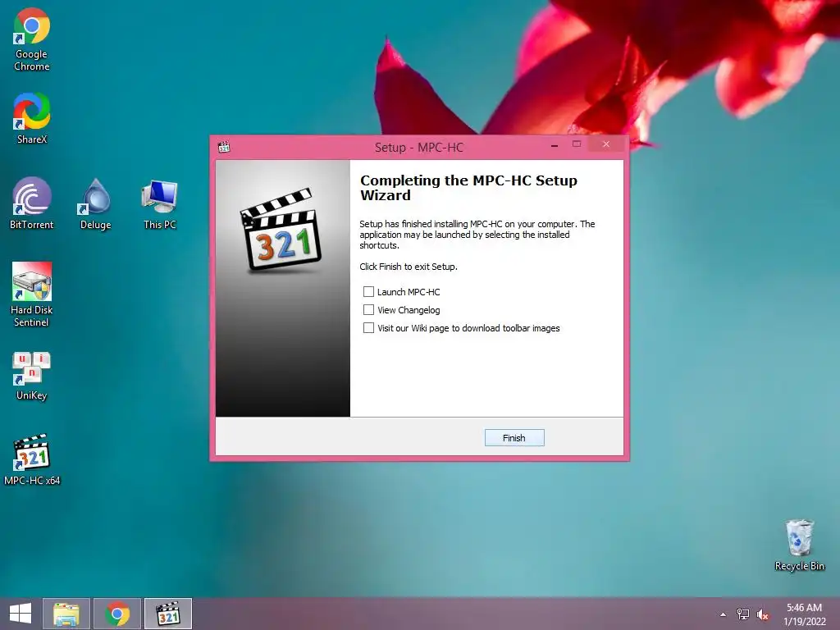
Task: Click the setup window title bar icon
Action: (224, 147)
